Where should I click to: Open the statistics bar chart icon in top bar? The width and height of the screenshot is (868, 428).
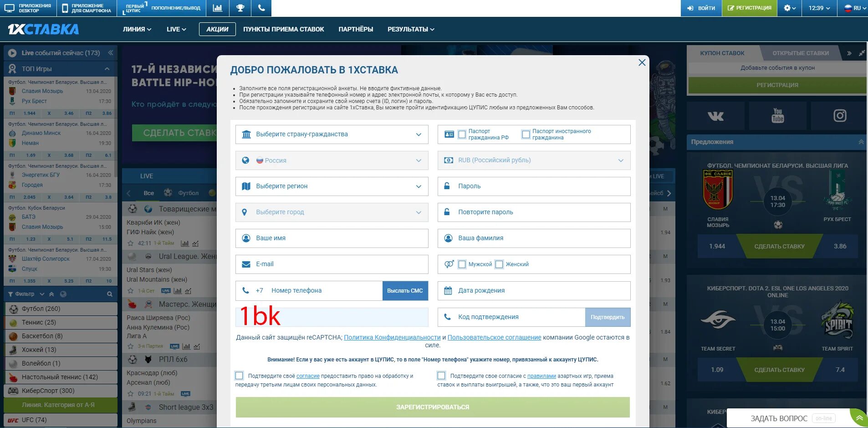tap(218, 8)
